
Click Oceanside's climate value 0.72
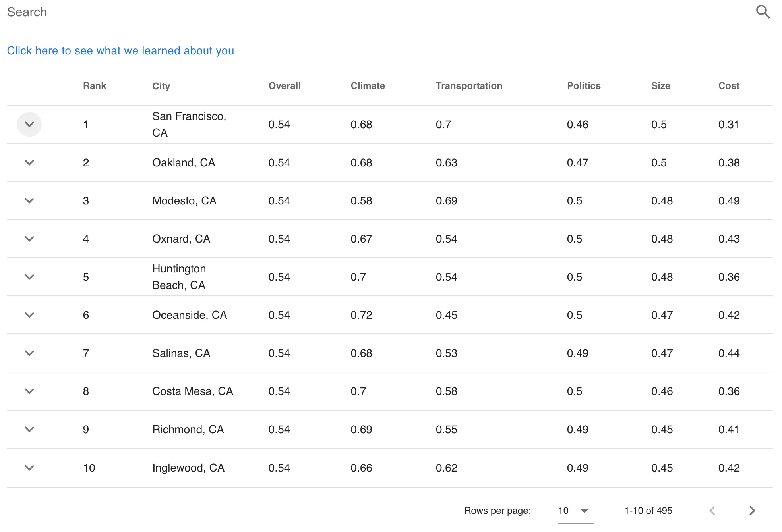coord(361,315)
